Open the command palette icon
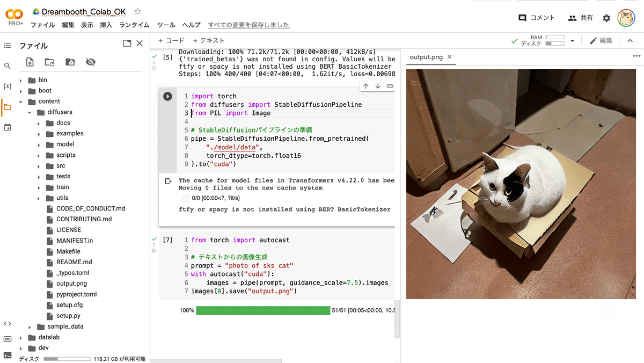Image resolution: width=644 pixels, height=363 pixels. point(8,339)
